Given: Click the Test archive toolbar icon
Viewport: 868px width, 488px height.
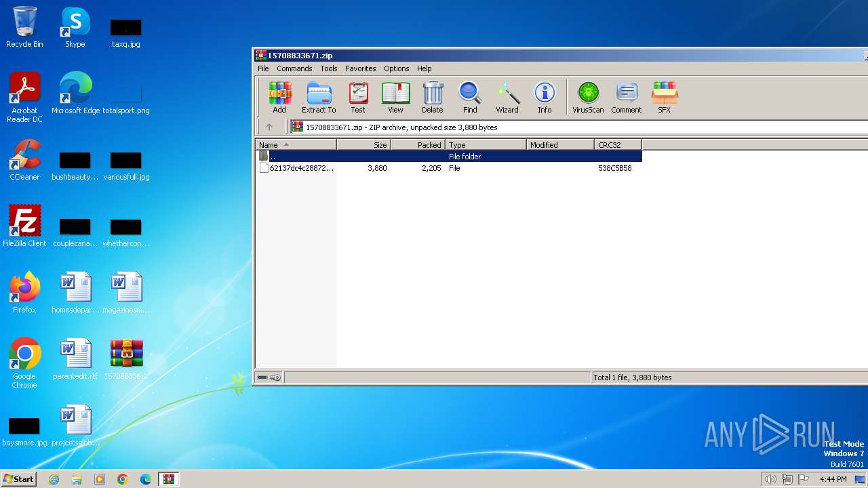Looking at the screenshot, I should pos(358,98).
